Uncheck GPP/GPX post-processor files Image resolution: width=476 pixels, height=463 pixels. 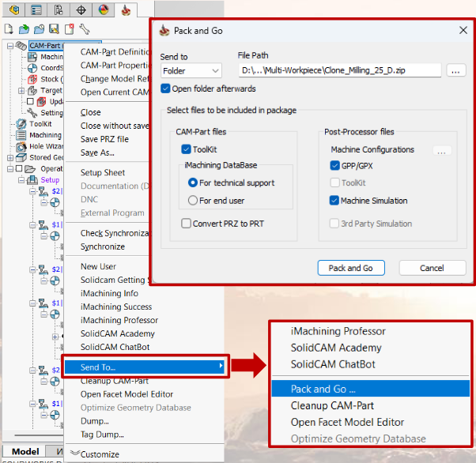334,166
